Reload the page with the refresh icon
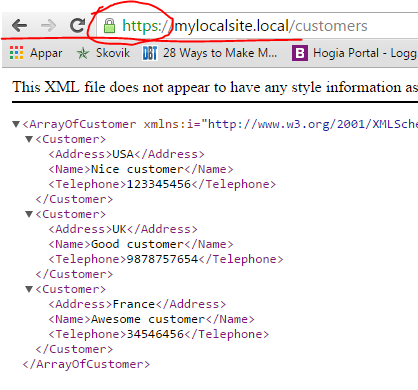The height and width of the screenshot is (390, 418). pyautogui.click(x=77, y=26)
